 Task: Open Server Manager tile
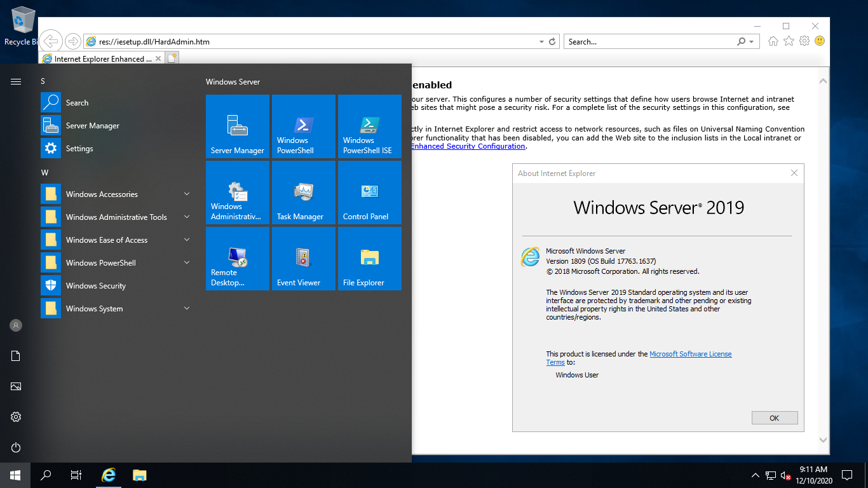(x=238, y=126)
